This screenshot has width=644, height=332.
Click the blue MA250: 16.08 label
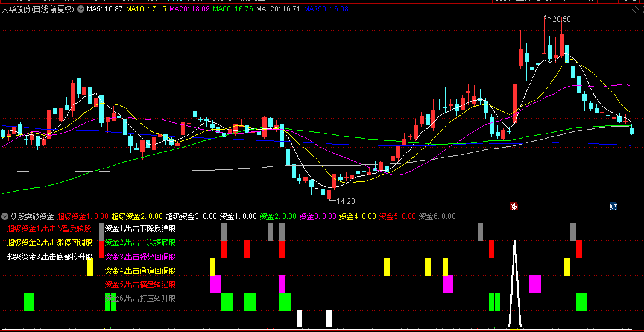pos(326,8)
